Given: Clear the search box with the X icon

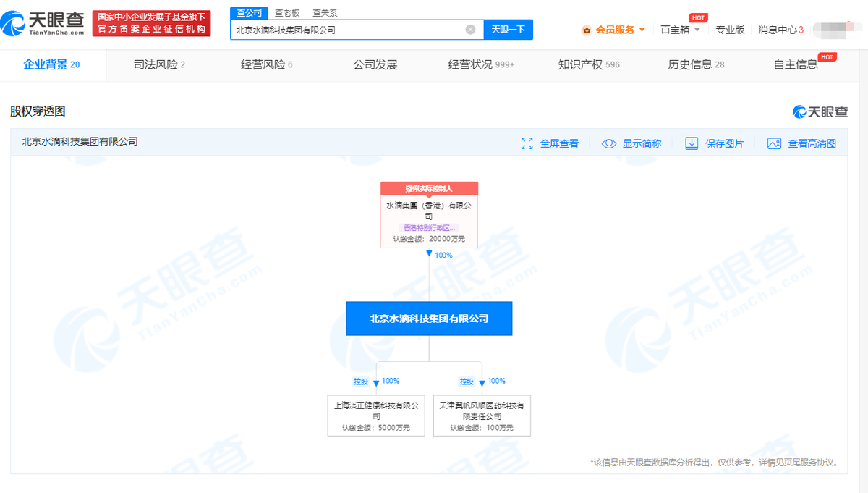Looking at the screenshot, I should 470,30.
